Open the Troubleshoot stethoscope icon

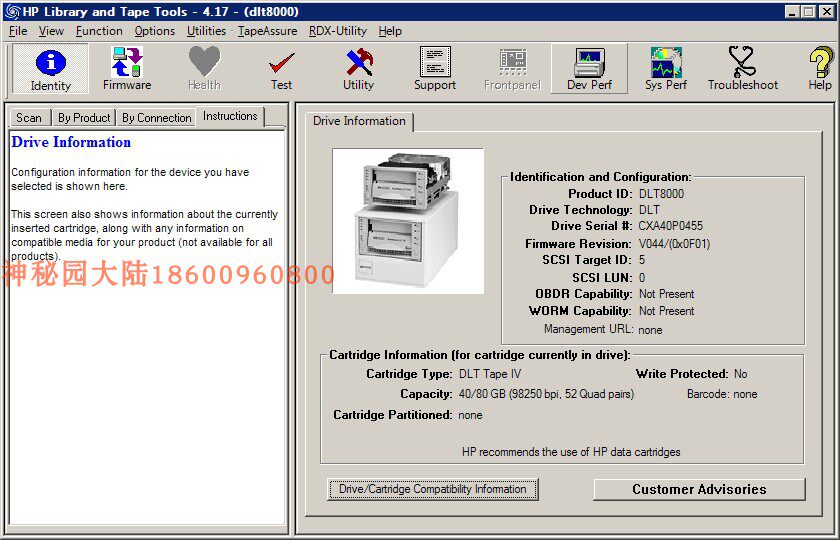(742, 69)
